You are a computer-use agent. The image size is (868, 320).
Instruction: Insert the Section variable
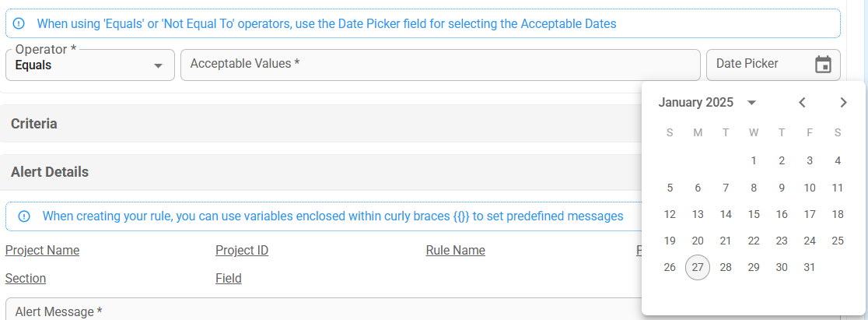tap(26, 279)
